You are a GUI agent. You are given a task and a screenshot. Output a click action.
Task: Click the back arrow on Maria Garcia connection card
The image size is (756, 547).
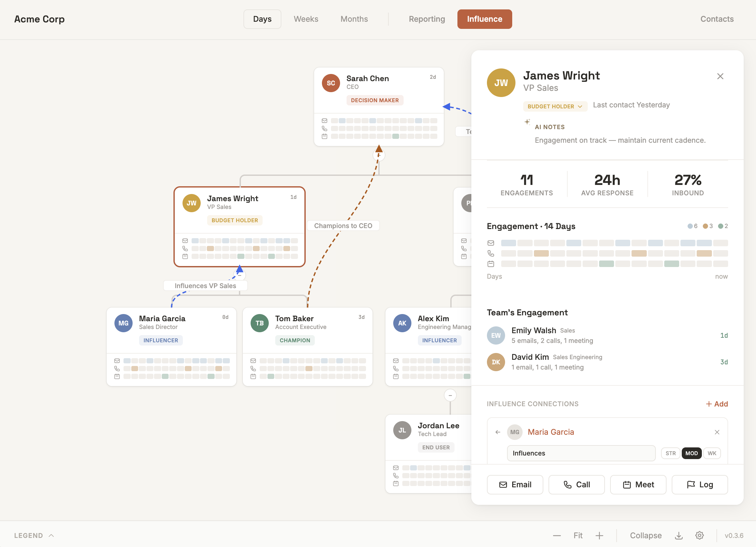[x=498, y=432]
